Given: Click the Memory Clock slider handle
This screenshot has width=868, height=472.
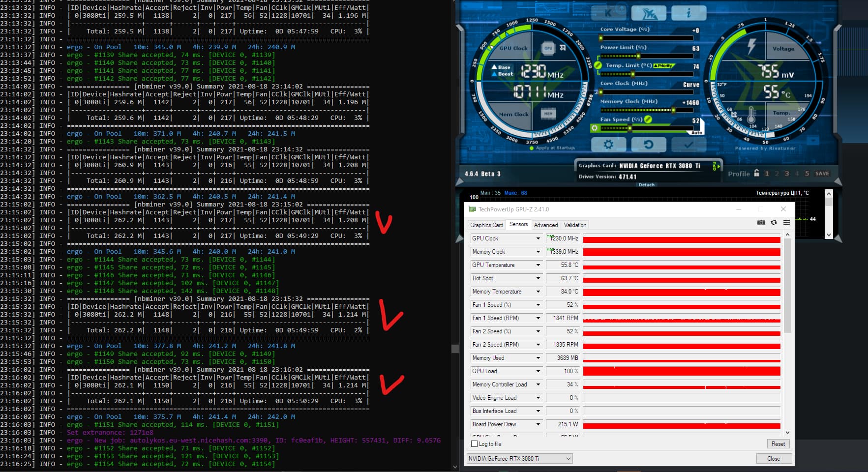Looking at the screenshot, I should [x=673, y=110].
